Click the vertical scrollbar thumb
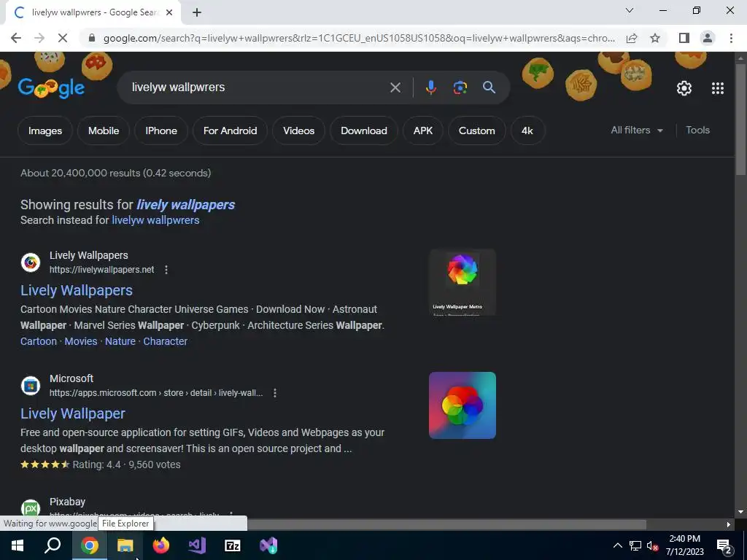The image size is (747, 560). click(740, 119)
